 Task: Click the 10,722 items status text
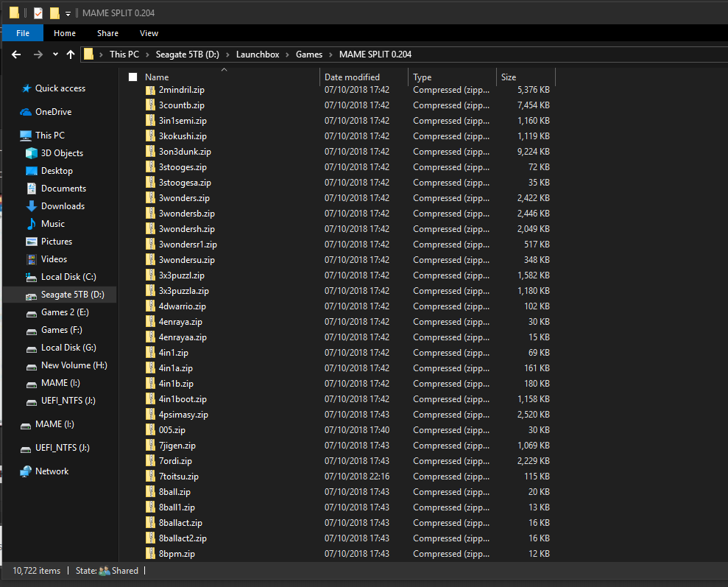tap(36, 571)
